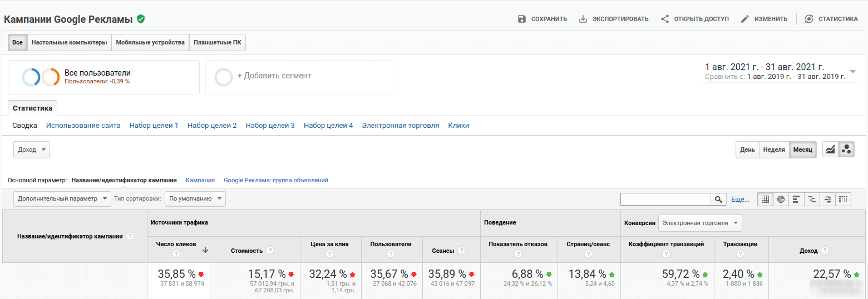868x299 pixels.
Task: Select the performance bar view icon
Action: (796, 200)
